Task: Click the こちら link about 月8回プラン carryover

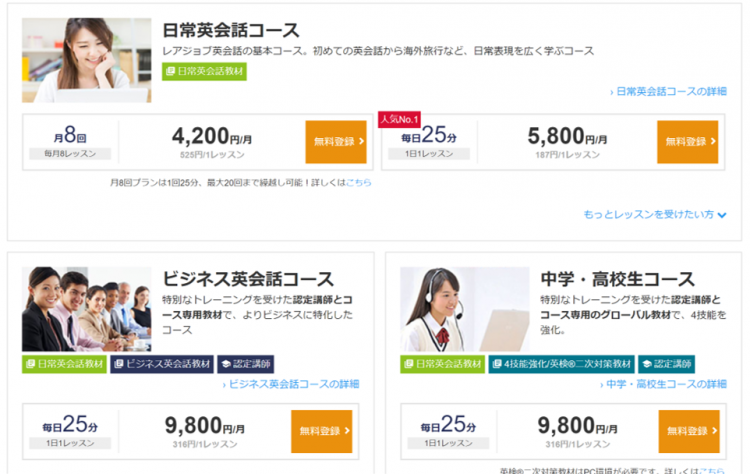Action: 359,182
